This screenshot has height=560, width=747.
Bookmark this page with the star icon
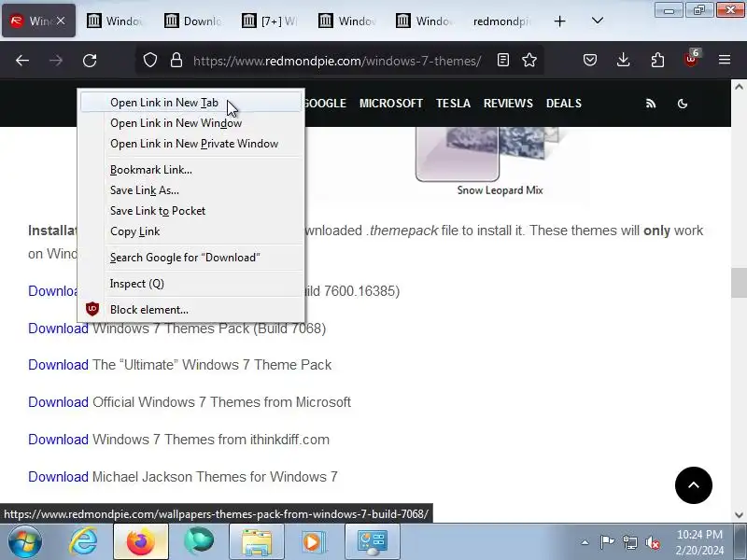(x=529, y=60)
